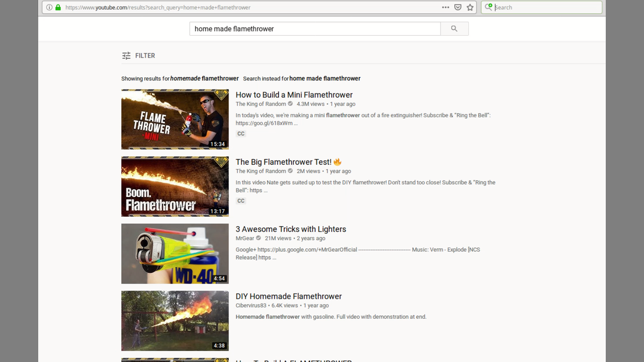Screen dimensions: 644x362
Task: Click the WD-40 lighter video thumbnail
Action: [x=175, y=253]
